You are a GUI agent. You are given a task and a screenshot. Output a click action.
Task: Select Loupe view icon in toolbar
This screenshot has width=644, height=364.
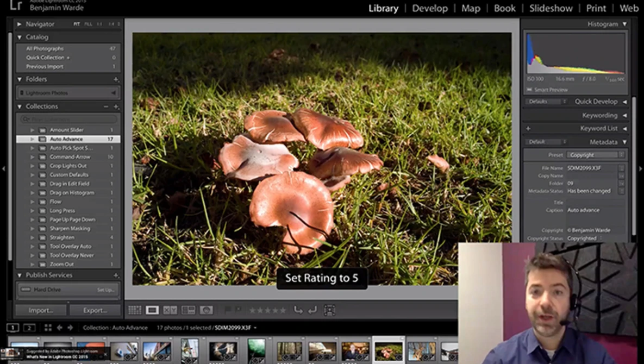coord(152,310)
